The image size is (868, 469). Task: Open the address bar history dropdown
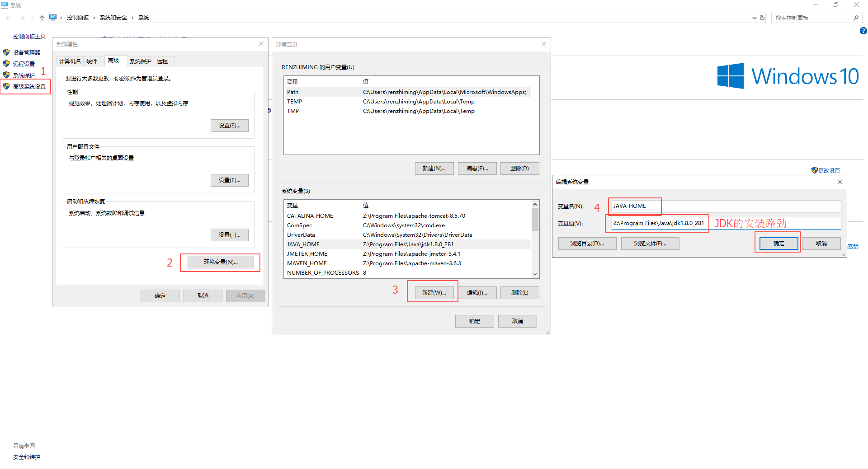[x=754, y=18]
